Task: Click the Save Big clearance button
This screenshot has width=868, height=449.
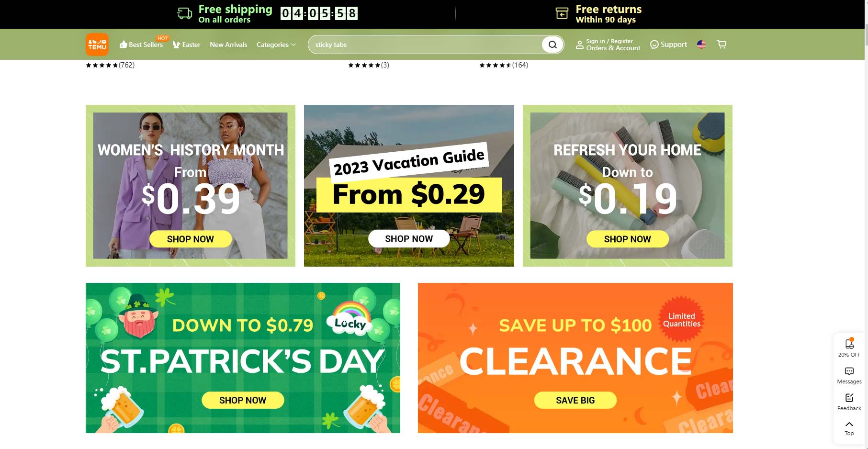Action: coord(575,400)
